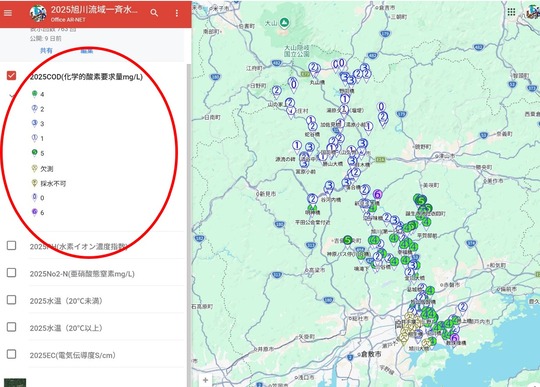Open the Google apps grid icon
The width and height of the screenshot is (540, 387).
(511, 12)
